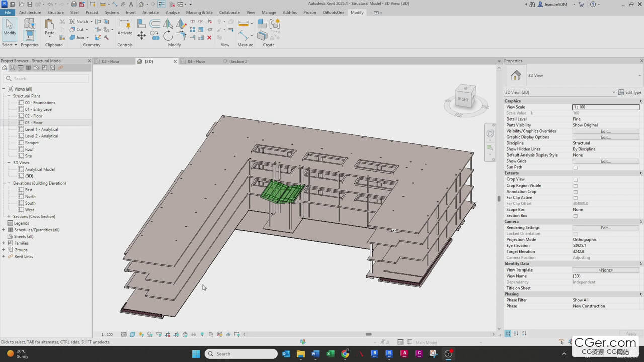Click the Show Grids Edit button
This screenshot has height=362, width=644.
pyautogui.click(x=606, y=161)
